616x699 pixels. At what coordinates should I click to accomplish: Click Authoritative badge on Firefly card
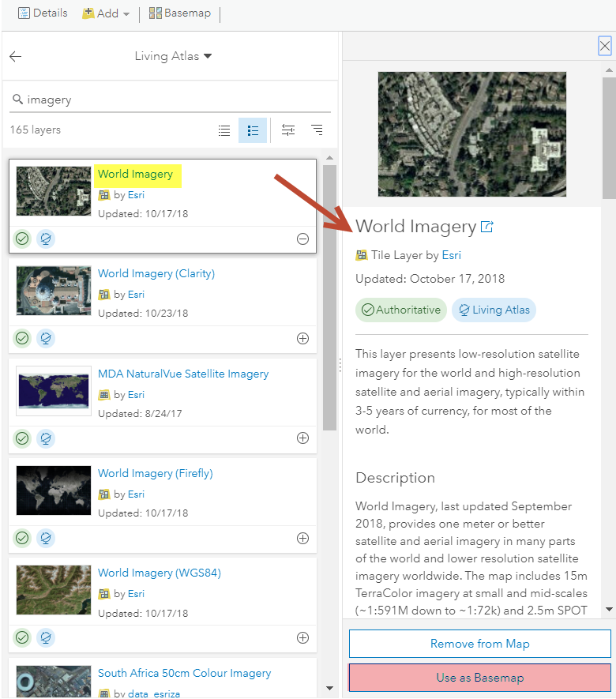tap(22, 538)
